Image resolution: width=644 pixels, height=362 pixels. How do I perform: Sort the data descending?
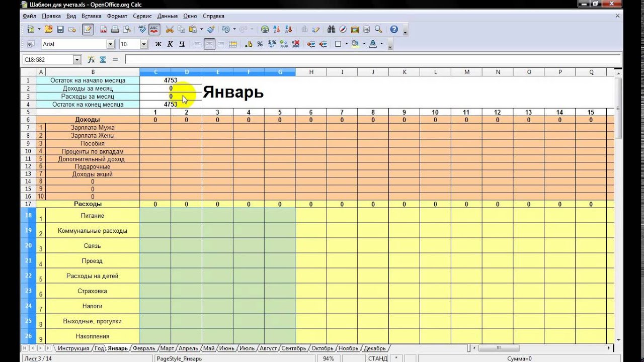tap(288, 29)
